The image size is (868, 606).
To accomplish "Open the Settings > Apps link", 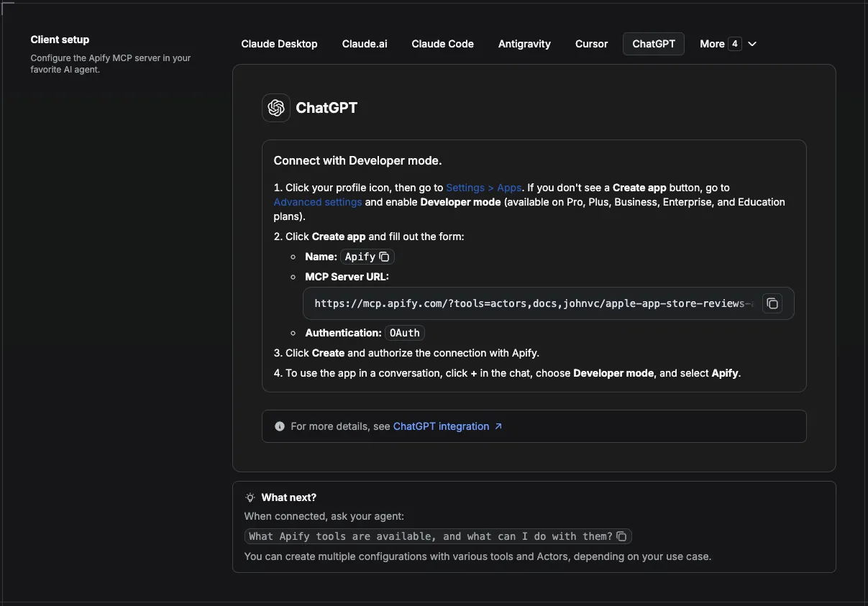I will [484, 188].
